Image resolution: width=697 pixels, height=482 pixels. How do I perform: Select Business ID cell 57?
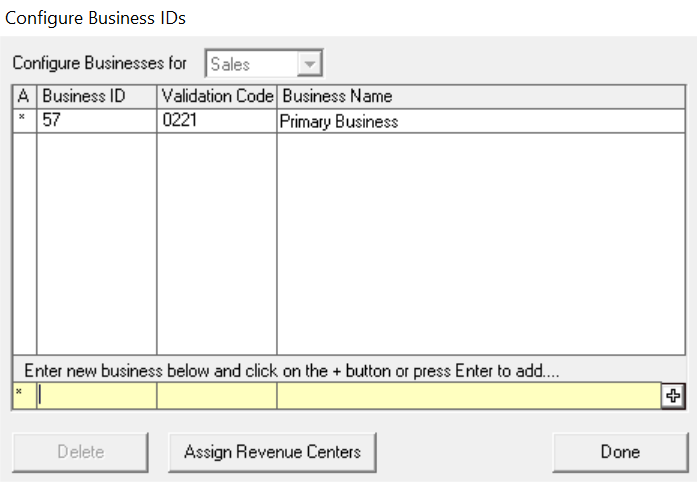[x=97, y=121]
